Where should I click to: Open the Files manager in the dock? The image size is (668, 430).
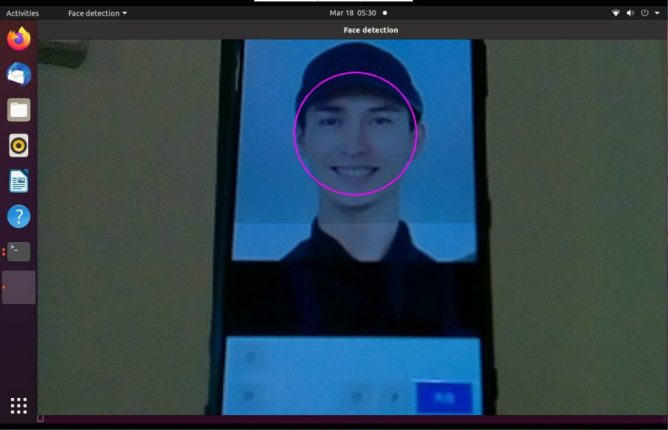point(18,110)
